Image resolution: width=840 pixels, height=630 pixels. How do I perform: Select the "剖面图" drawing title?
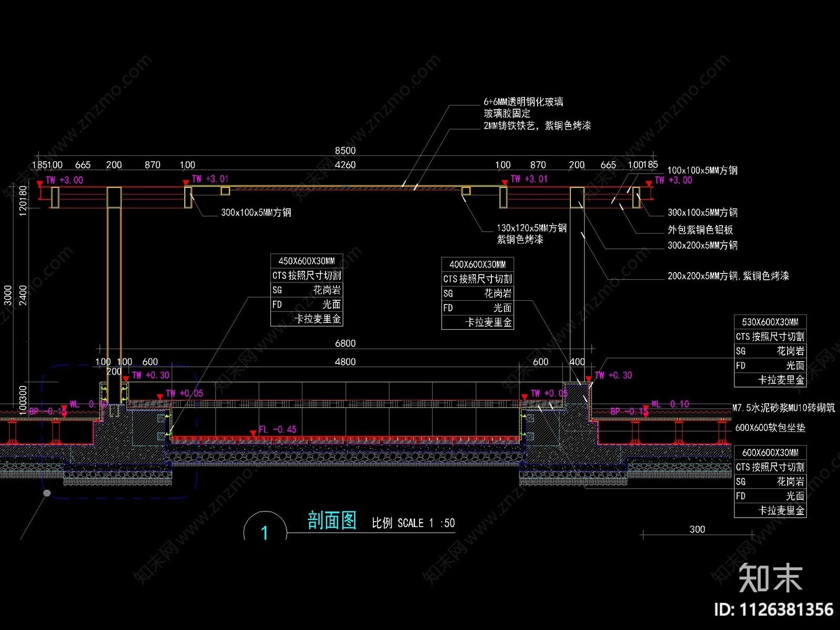[x=332, y=520]
